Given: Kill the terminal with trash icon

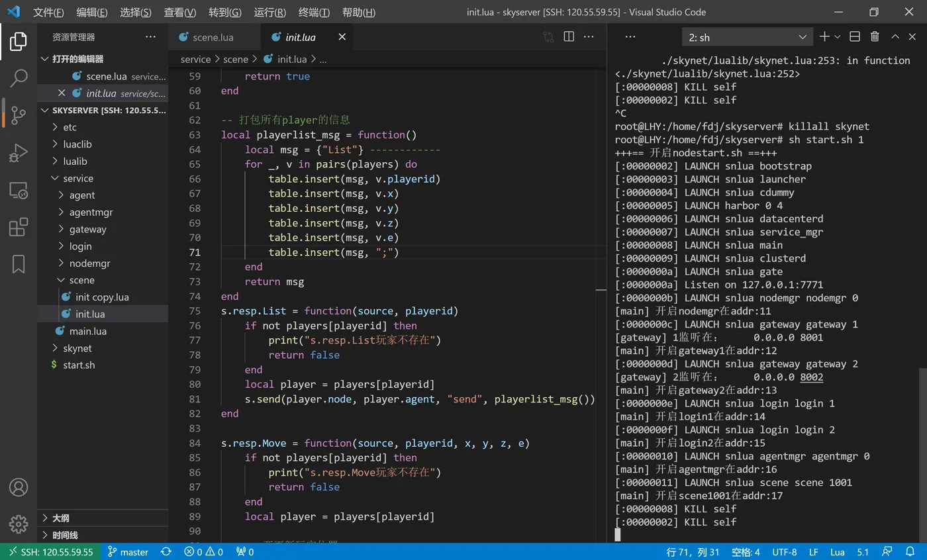Looking at the screenshot, I should 875,37.
